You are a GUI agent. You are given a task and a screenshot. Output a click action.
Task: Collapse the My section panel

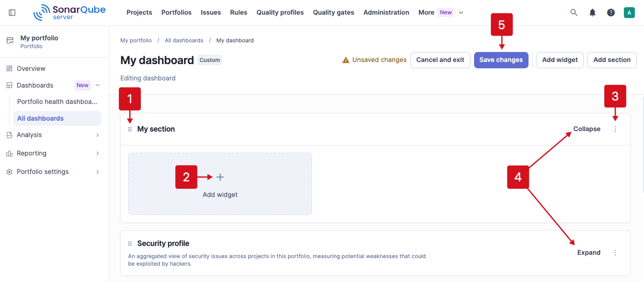coord(587,129)
